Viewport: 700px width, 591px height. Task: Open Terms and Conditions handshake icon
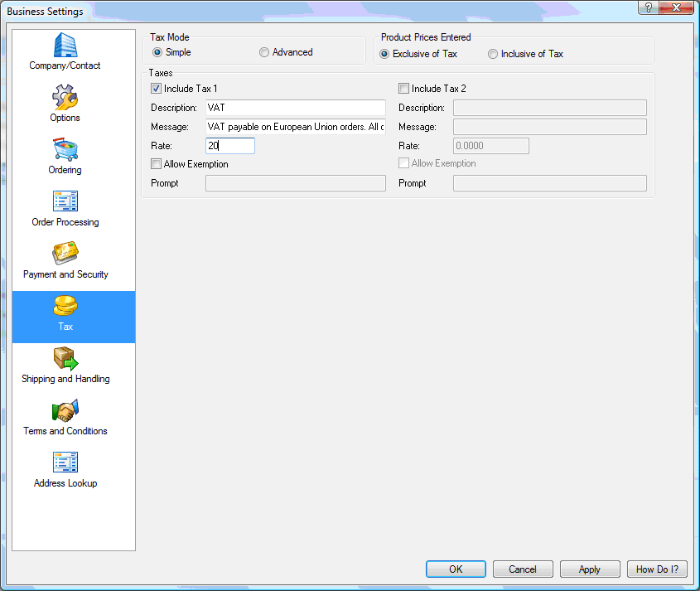pyautogui.click(x=65, y=410)
